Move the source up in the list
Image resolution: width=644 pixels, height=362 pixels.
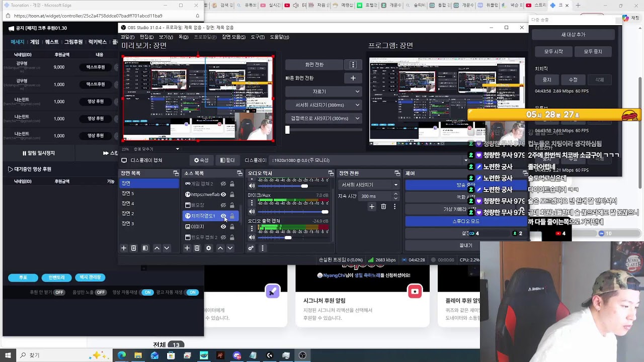pos(220,248)
